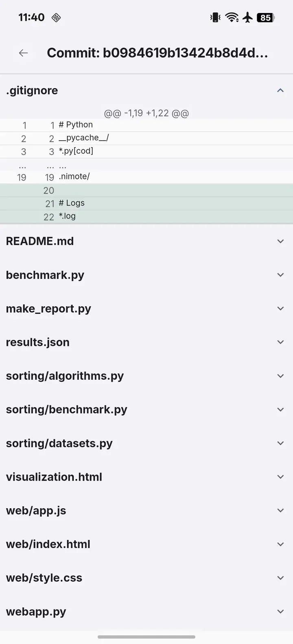Select the added blank line 20
Viewport: 293px width, 644px height.
146,190
